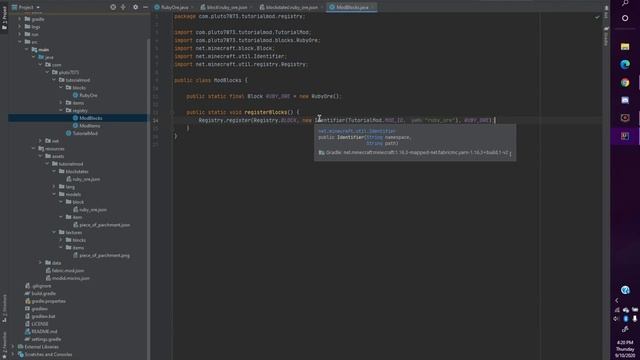Open gradle.properties file
The image size is (640, 360).
[x=45, y=301]
